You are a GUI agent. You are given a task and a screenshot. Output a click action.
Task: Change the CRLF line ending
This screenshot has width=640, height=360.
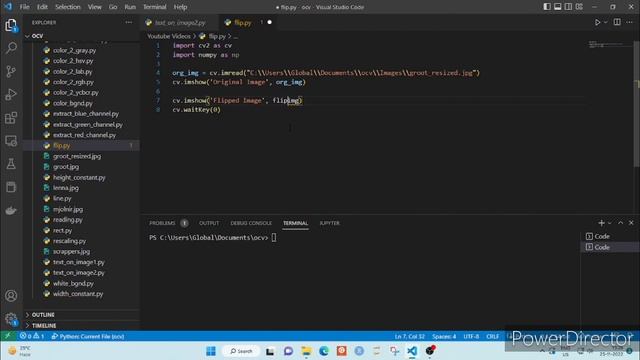click(493, 336)
